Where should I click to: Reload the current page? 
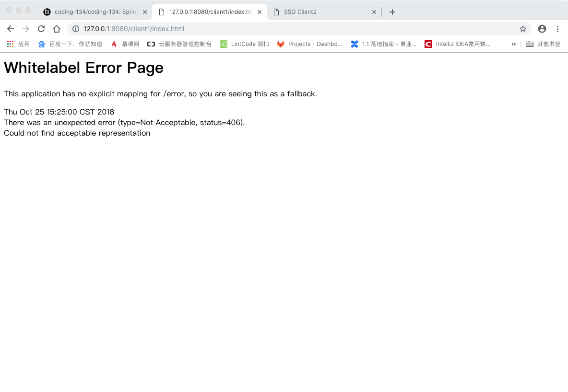41,29
